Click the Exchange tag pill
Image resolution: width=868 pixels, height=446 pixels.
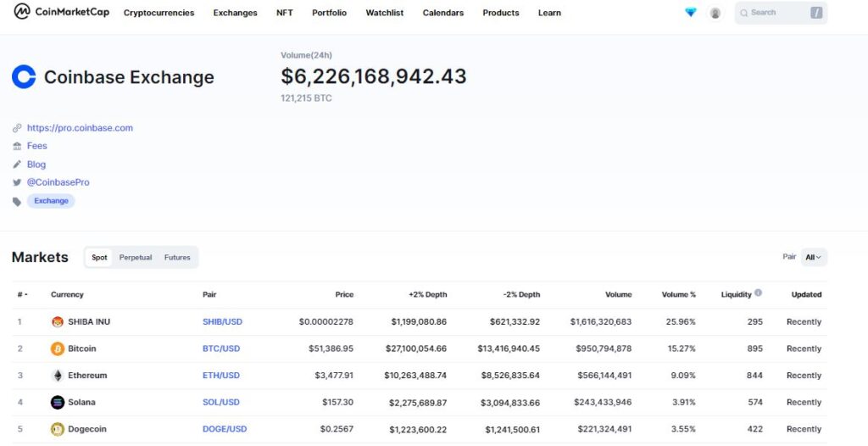point(51,201)
